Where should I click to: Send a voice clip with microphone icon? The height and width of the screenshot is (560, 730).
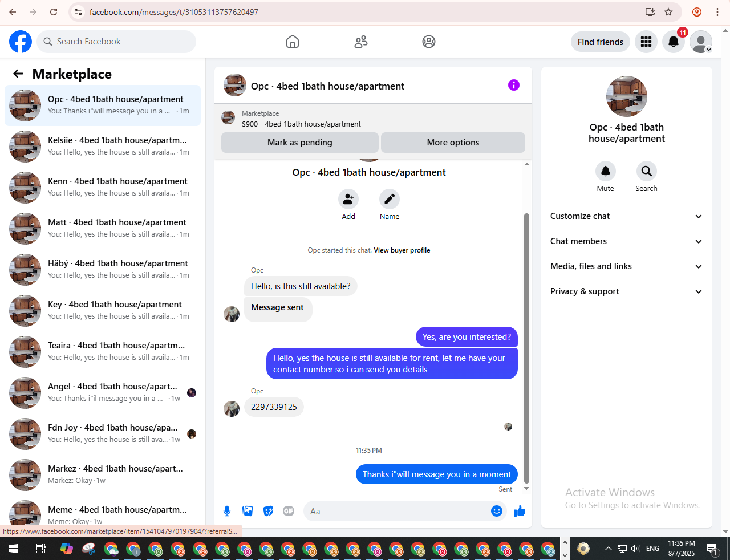(227, 511)
